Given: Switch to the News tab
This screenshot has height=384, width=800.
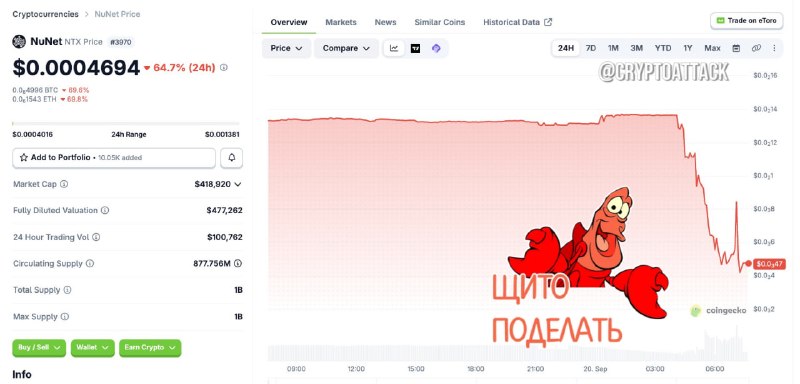Looking at the screenshot, I should coord(385,22).
